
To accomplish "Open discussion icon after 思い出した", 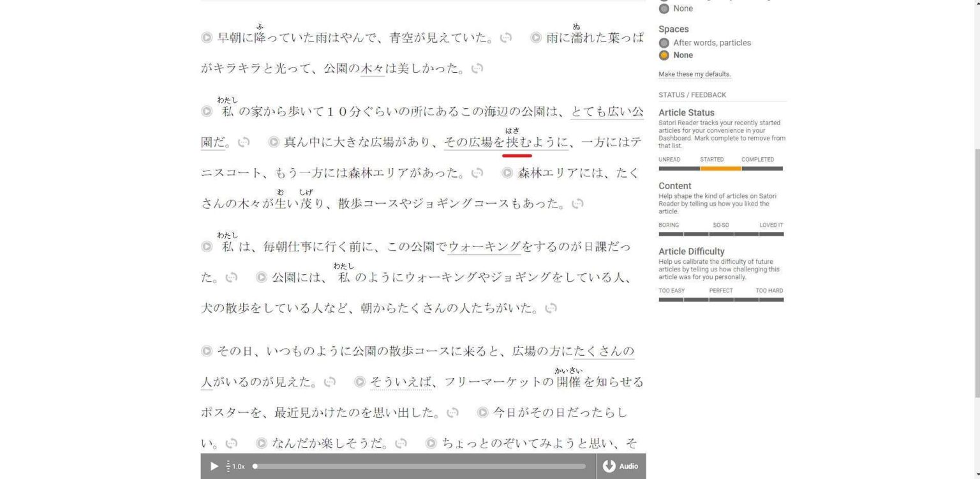I will pyautogui.click(x=452, y=413).
